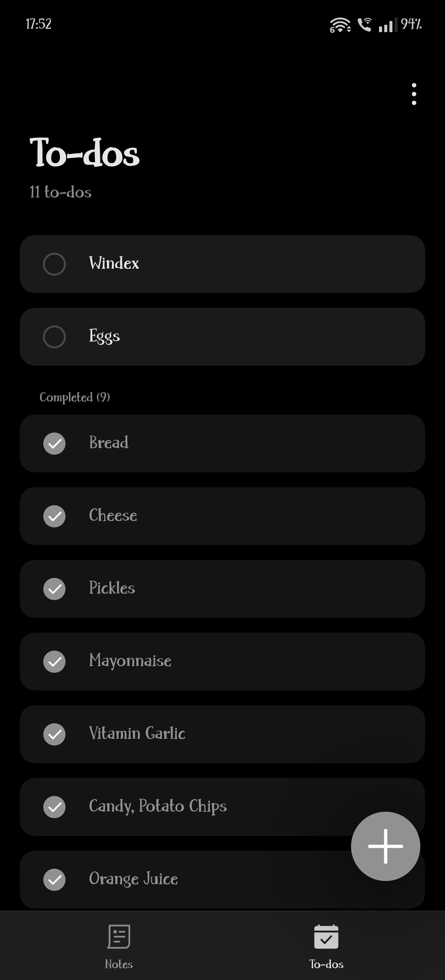This screenshot has width=445, height=980.
Task: Open the three-dot overflow menu
Action: (414, 94)
